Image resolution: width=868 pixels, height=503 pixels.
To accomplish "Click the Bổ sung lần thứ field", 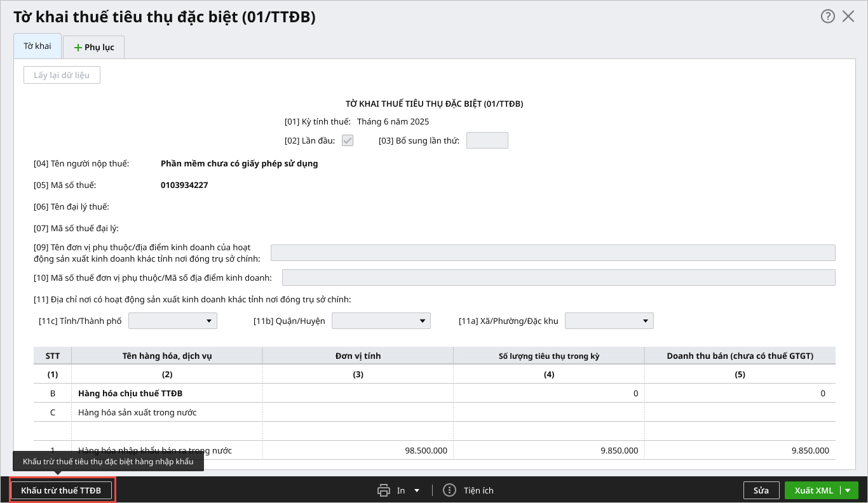I will (x=487, y=140).
